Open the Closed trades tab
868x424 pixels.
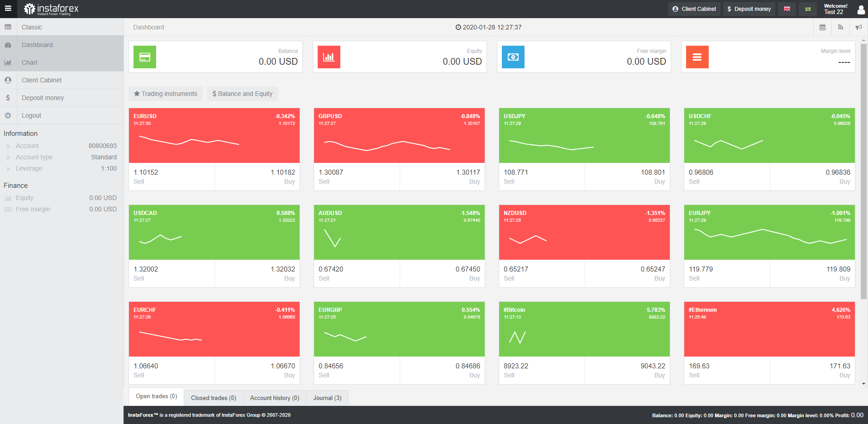(x=214, y=398)
